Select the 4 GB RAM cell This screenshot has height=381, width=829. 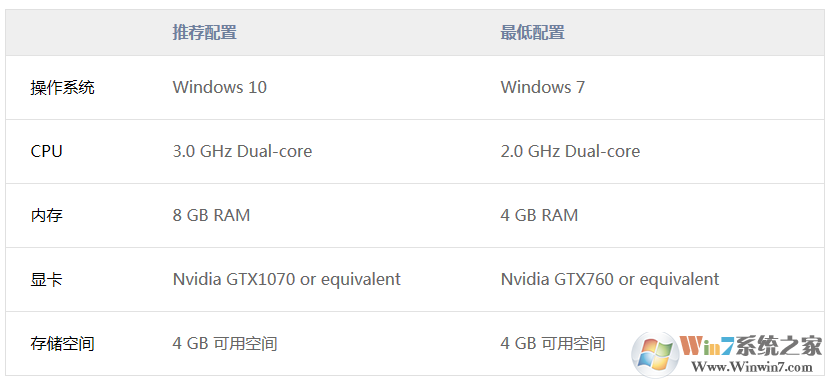(x=539, y=216)
